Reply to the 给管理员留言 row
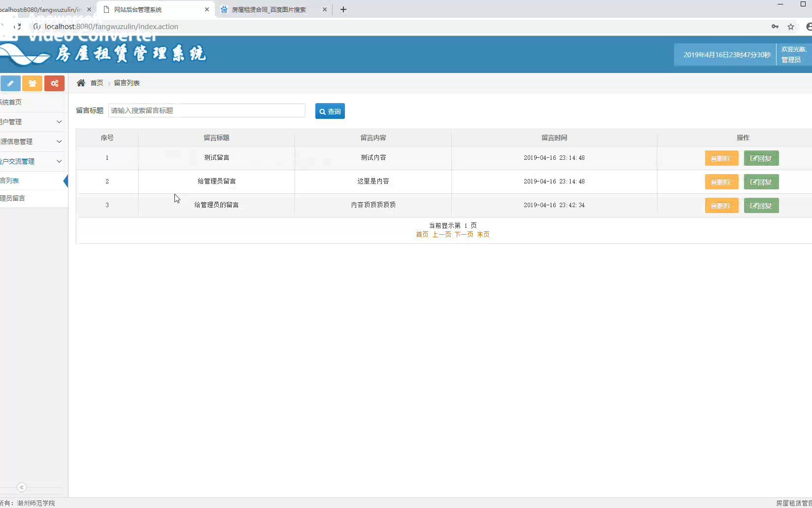This screenshot has width=812, height=508. 761,182
